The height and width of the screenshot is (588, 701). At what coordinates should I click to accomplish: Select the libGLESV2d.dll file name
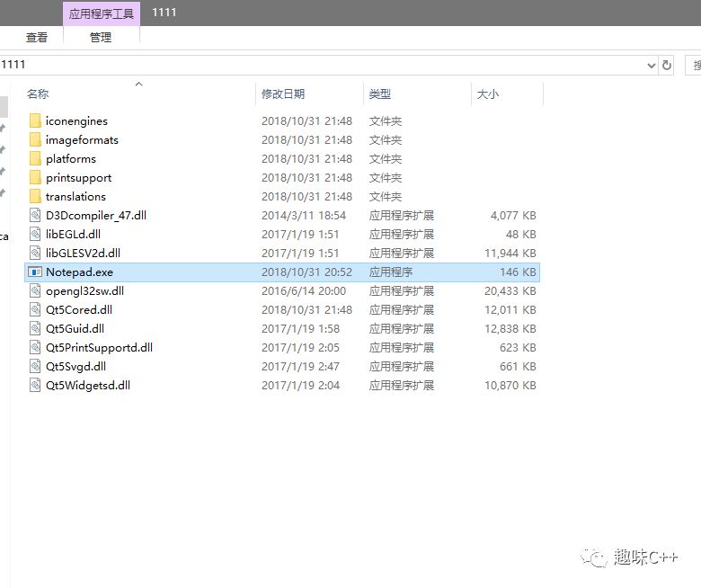pos(84,253)
